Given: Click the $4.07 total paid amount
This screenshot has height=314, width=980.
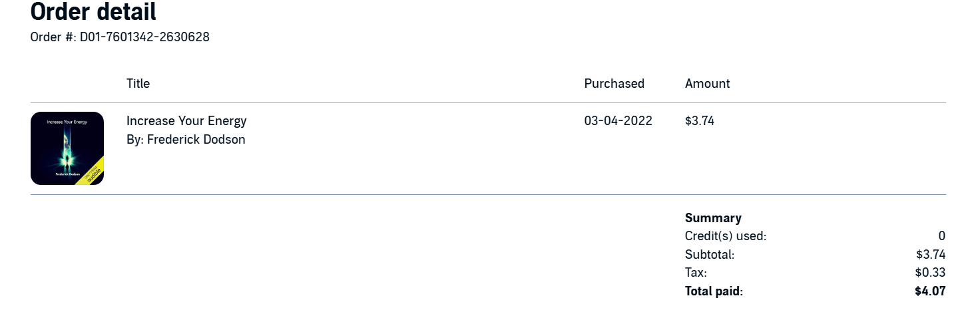Looking at the screenshot, I should (930, 291).
